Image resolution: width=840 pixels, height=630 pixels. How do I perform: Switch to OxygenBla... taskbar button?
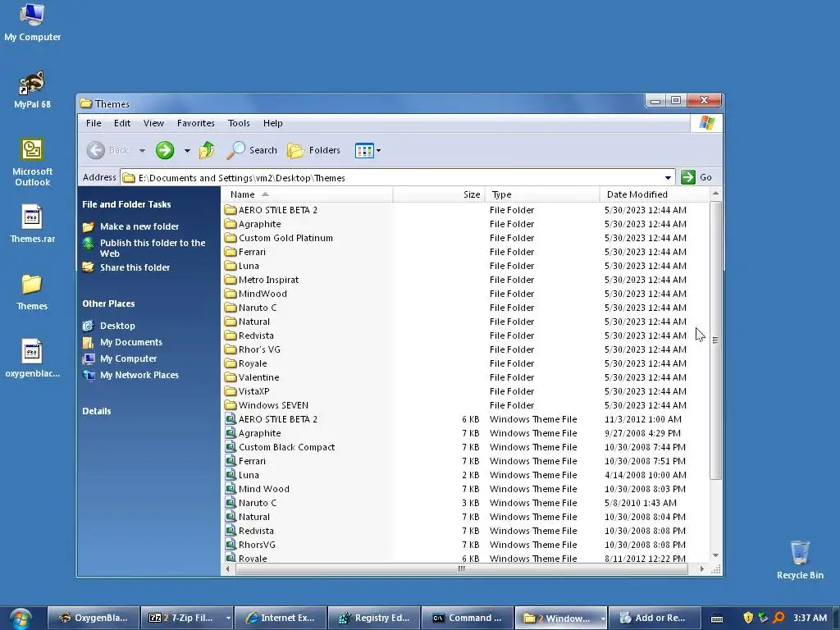(94, 619)
